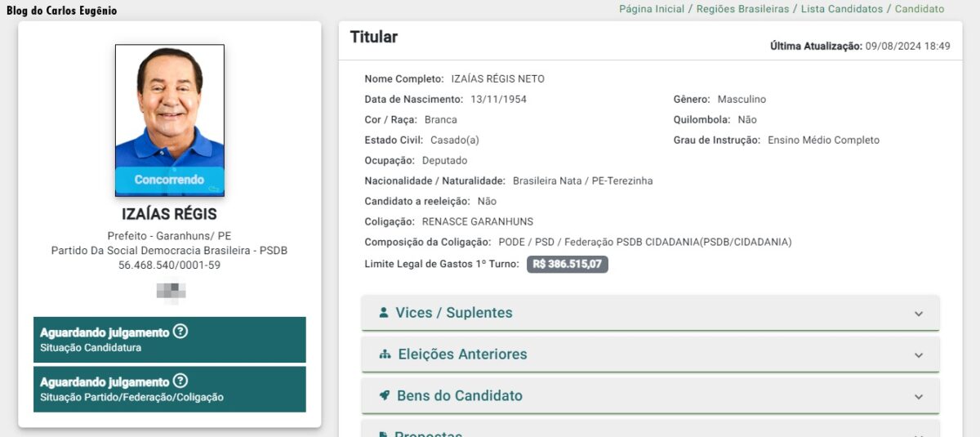Screen dimensions: 980x437
Task: Click the Concorrendo status banner
Action: (170, 180)
